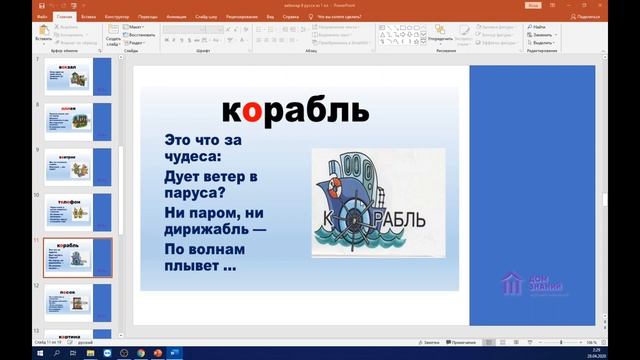Screen dimensions: 640x360
Task: Select the rectangle shape in the shapes gallery
Action: click(x=402, y=28)
